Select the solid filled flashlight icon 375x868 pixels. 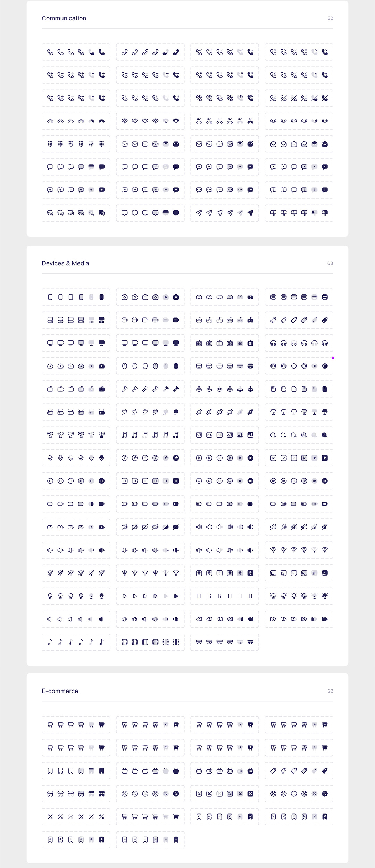(176, 389)
